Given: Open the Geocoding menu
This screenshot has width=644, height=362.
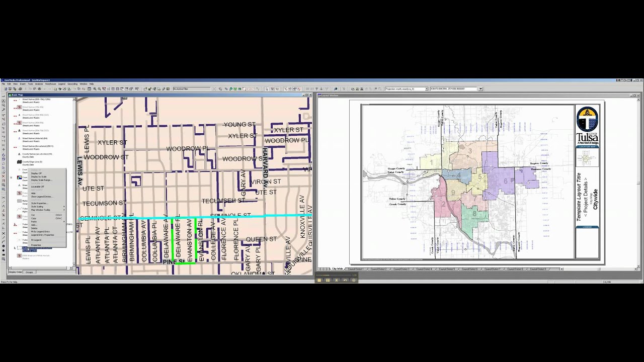Looking at the screenshot, I should [x=72, y=84].
